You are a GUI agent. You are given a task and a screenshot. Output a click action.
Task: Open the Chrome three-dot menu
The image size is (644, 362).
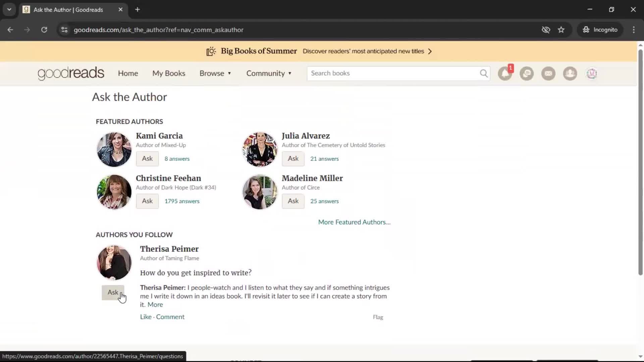click(634, 30)
